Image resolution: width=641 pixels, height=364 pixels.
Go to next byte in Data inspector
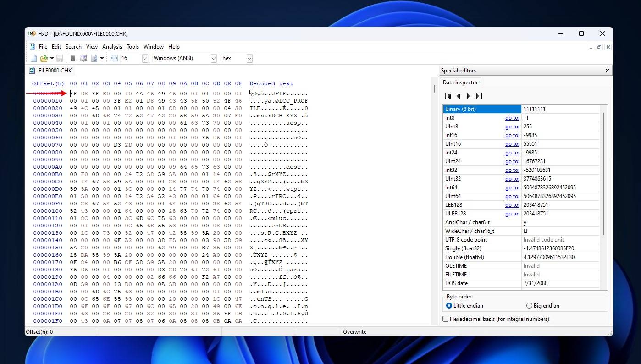[468, 96]
